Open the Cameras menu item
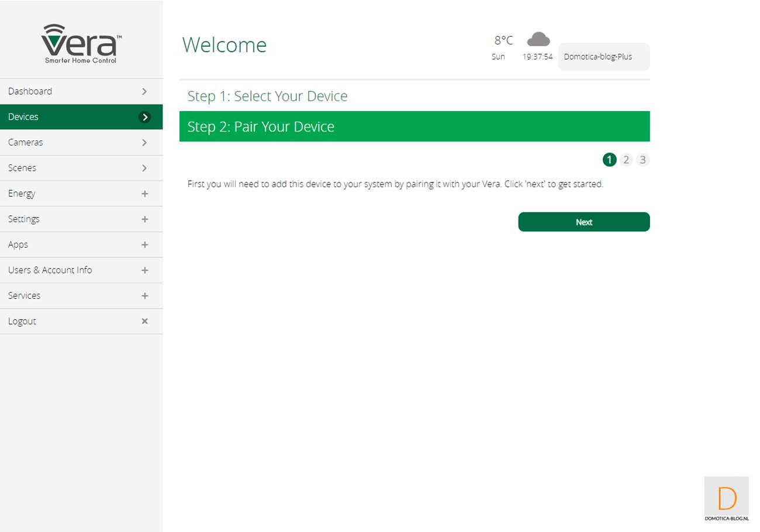This screenshot has width=760, height=532. pyautogui.click(x=26, y=143)
